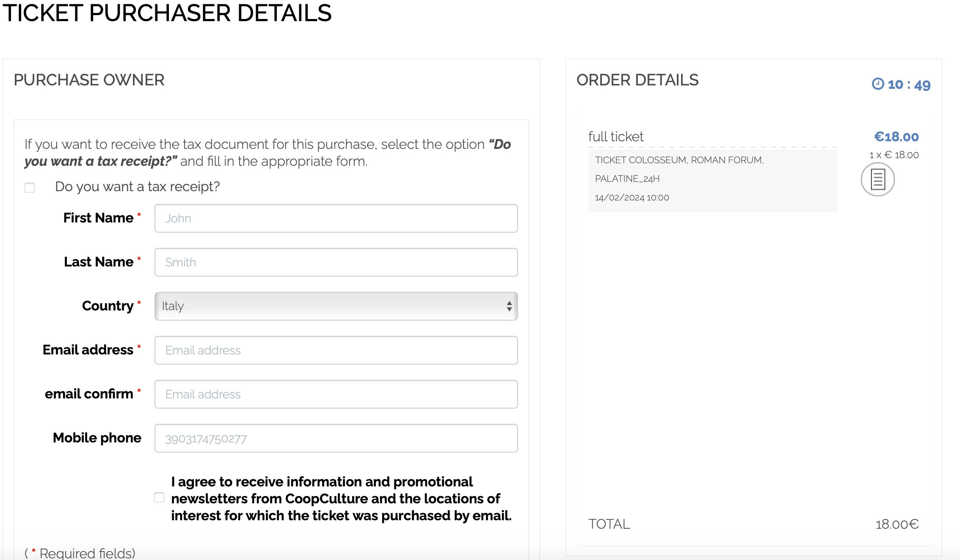The image size is (960, 560).
Task: Check the promotional newsletters agreement box
Action: click(x=159, y=497)
